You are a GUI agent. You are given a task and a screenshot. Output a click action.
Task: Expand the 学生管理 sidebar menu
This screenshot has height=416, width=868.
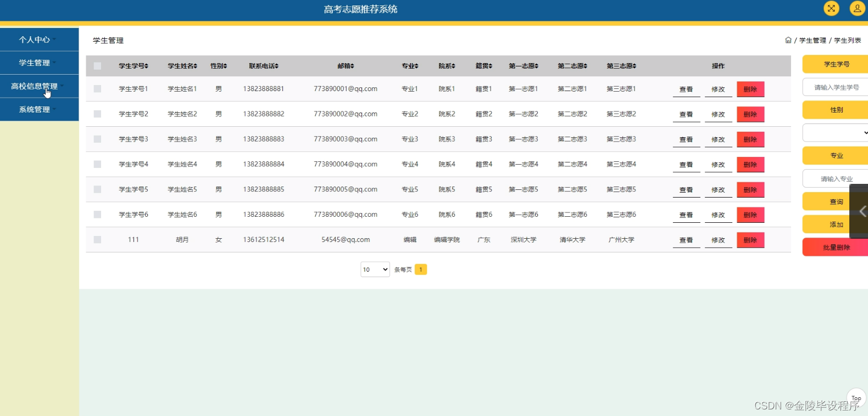(x=39, y=63)
